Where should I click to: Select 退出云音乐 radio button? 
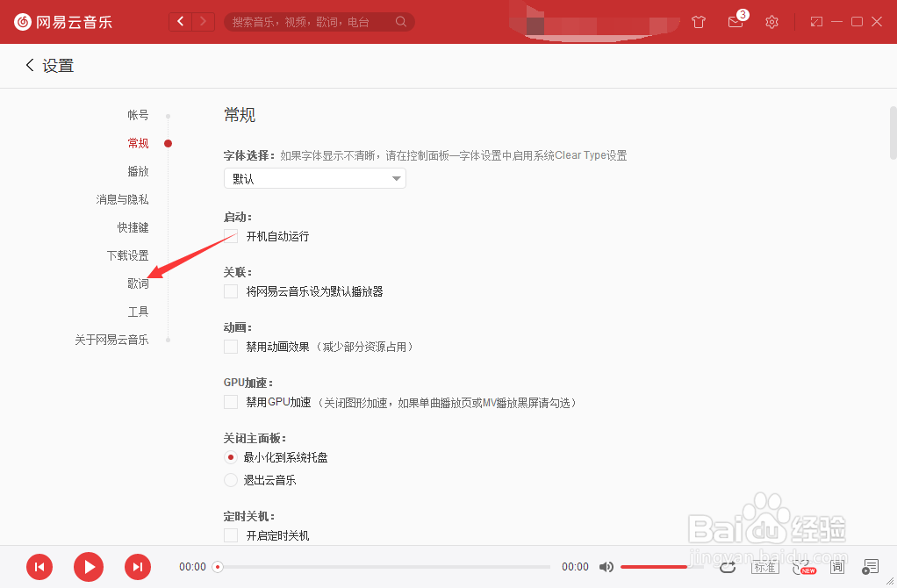(x=230, y=480)
